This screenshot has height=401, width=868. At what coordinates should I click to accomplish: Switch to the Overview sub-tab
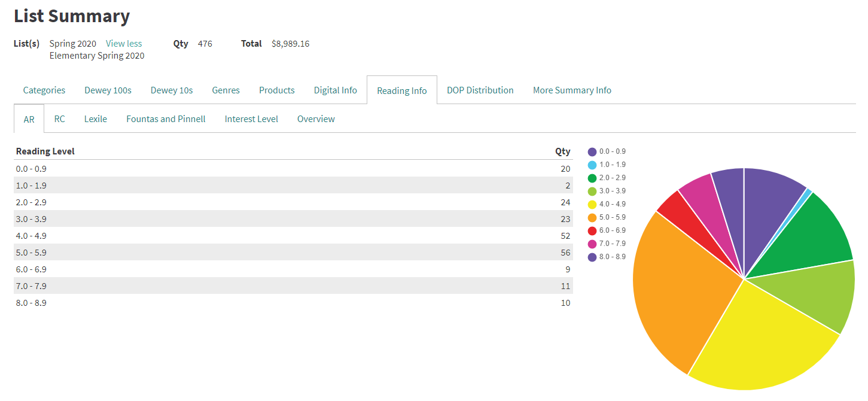click(x=316, y=119)
